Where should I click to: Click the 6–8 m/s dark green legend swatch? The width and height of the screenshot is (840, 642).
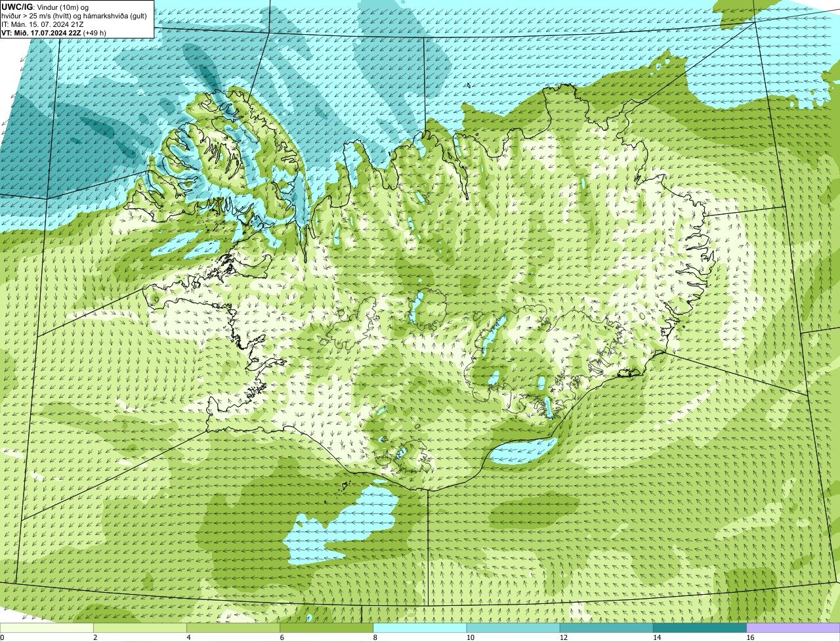(327, 628)
